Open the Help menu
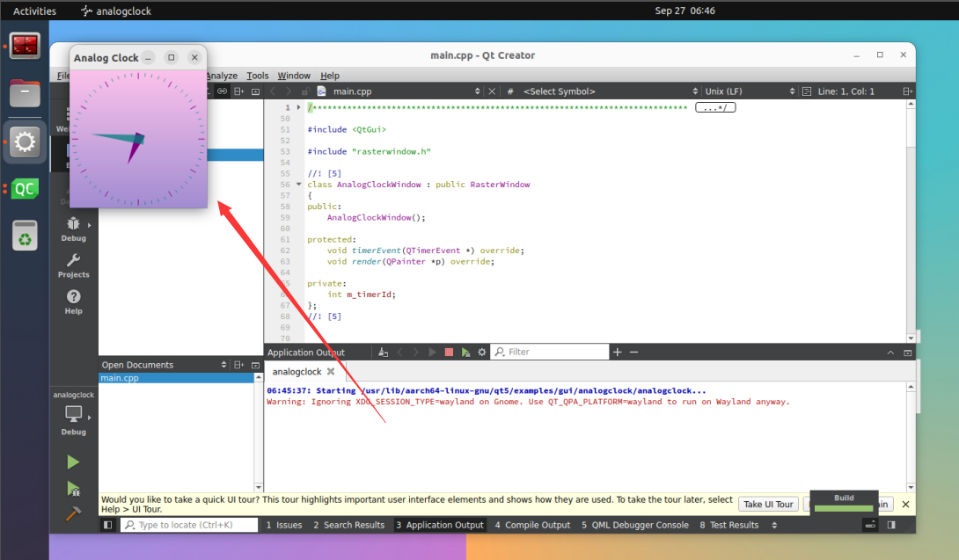This screenshot has width=959, height=560. [330, 76]
